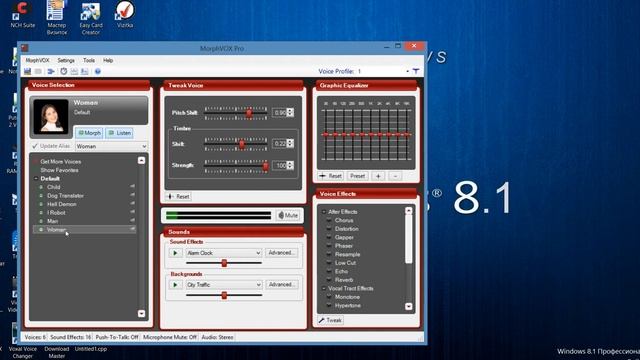Click the green icon beside Hell Demon
This screenshot has height=360, width=640.
(x=41, y=204)
